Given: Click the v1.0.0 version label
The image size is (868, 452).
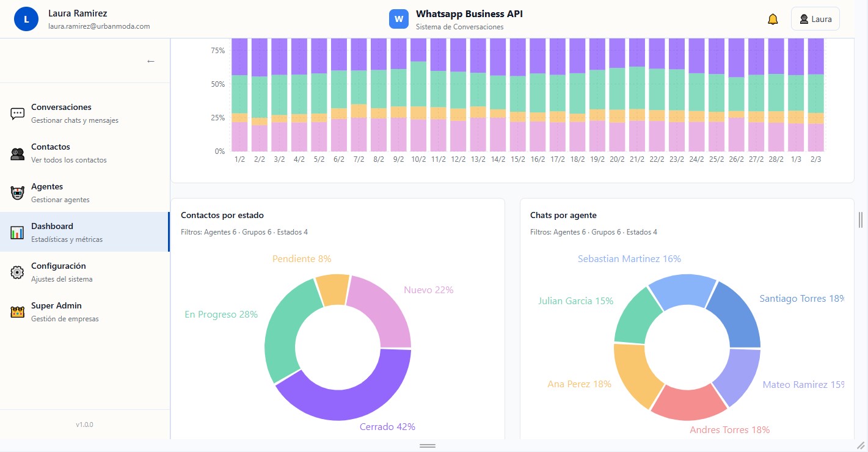Looking at the screenshot, I should (85, 425).
